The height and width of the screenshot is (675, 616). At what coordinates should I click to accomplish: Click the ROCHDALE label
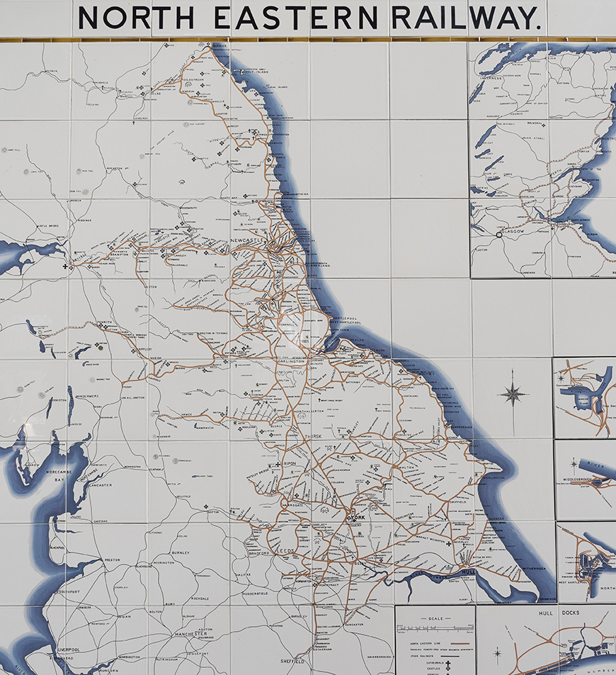tap(200, 599)
